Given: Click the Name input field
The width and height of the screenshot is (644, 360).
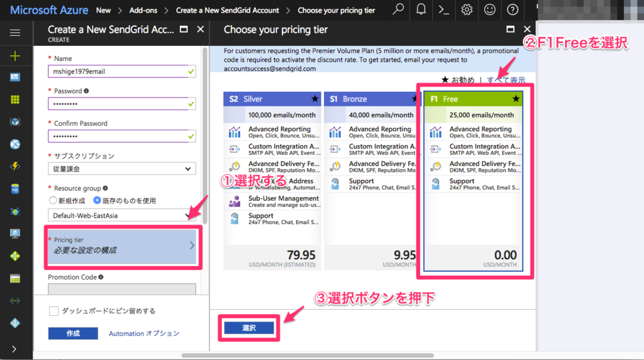Looking at the screenshot, I should (121, 71).
